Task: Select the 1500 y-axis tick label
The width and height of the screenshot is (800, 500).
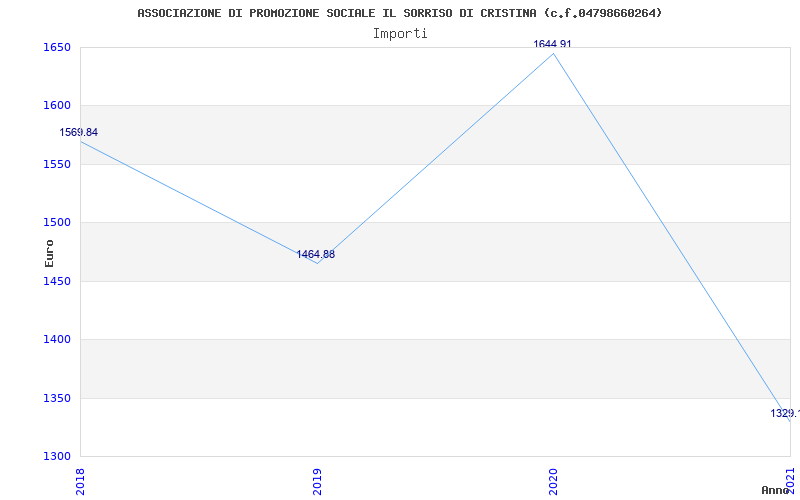Action: tap(57, 222)
